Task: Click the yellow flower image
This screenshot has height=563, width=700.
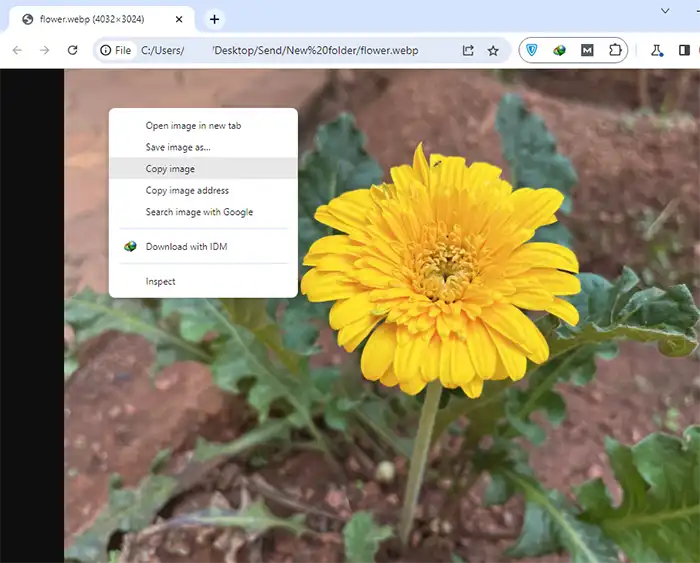Action: point(441,271)
